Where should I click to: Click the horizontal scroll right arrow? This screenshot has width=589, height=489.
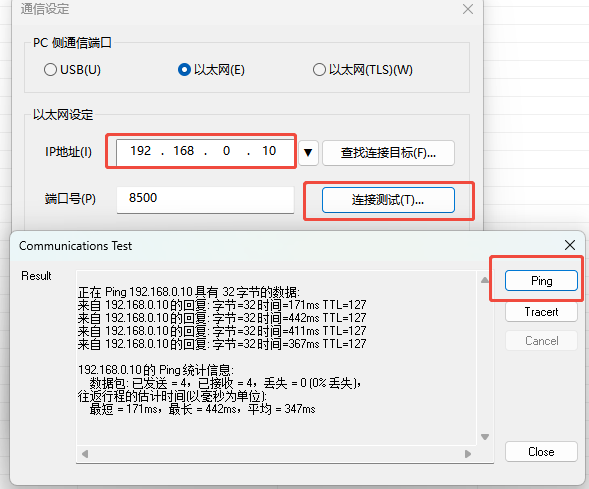click(x=468, y=454)
